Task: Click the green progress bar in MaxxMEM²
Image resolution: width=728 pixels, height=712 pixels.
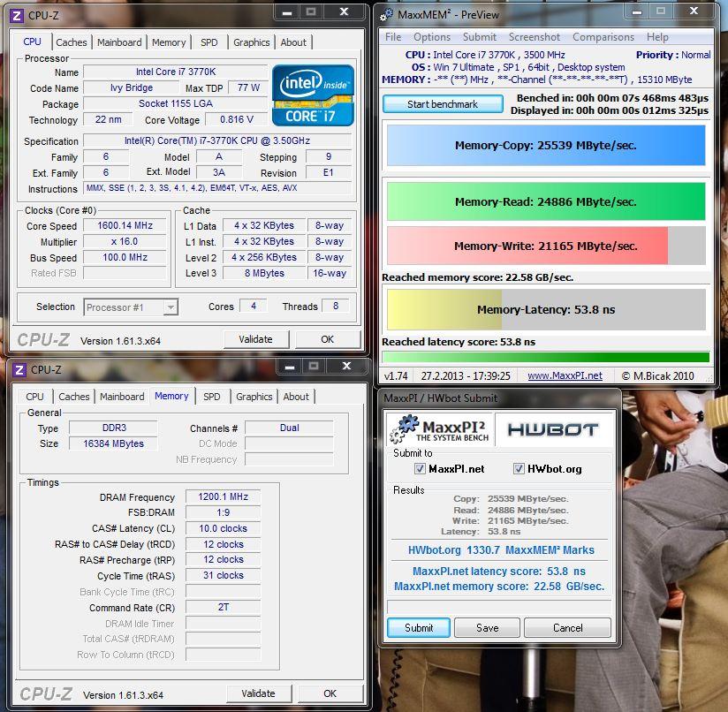Action: (x=545, y=357)
